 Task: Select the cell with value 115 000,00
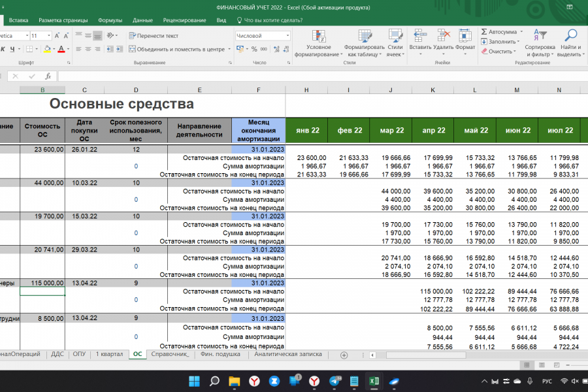click(42, 283)
